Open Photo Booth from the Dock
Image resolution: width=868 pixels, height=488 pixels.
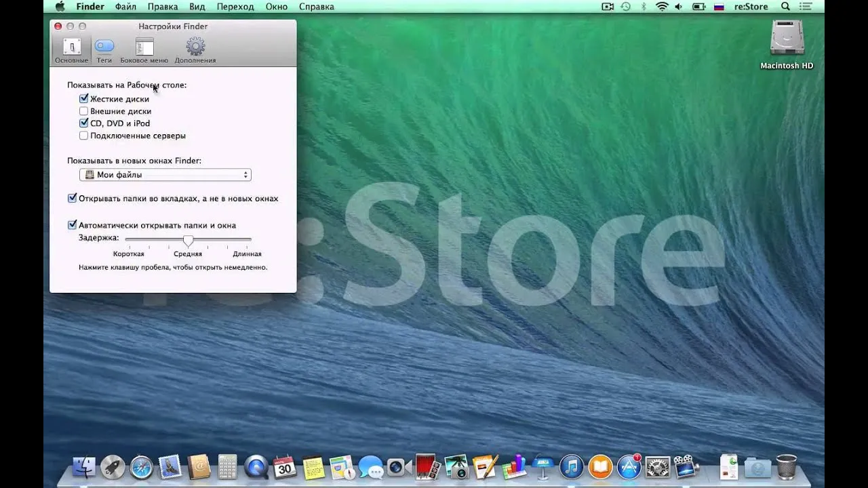428,466
